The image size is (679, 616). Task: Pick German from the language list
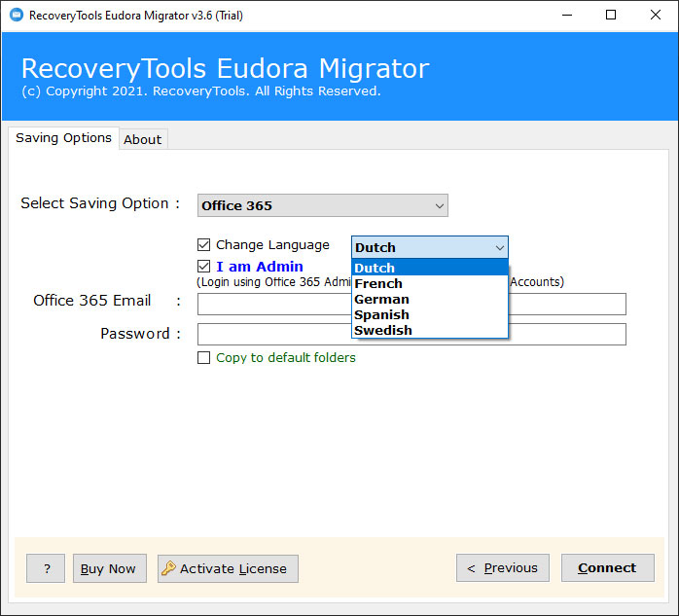point(430,299)
